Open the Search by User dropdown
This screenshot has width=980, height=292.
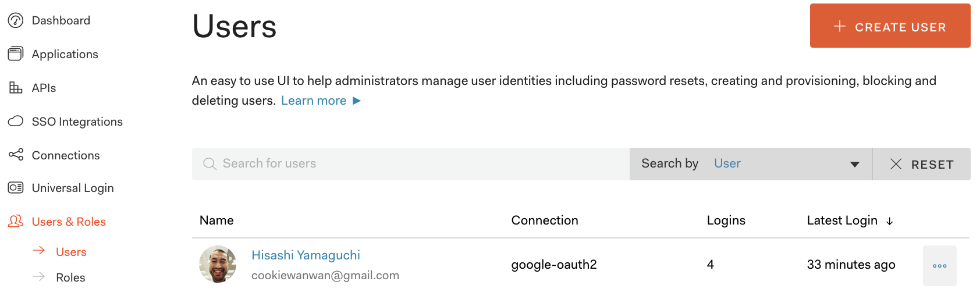751,164
